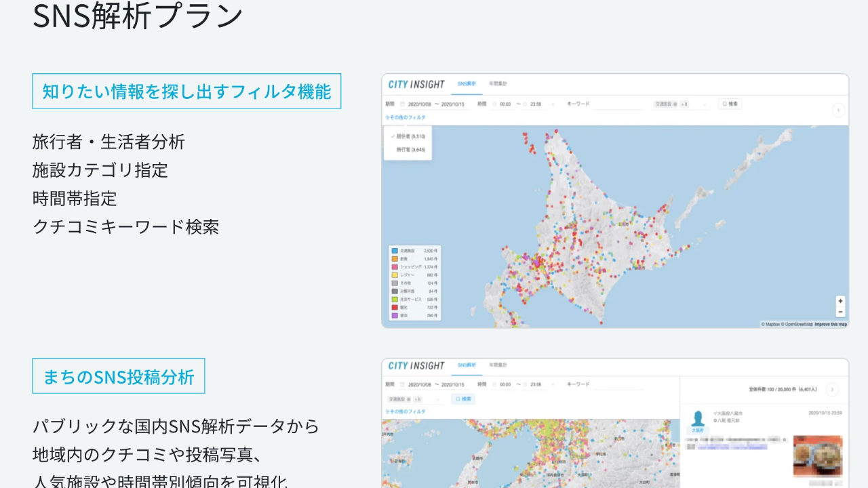
Task: Click CITY INSIGHT logo in upper screenshot
Action: click(x=416, y=84)
